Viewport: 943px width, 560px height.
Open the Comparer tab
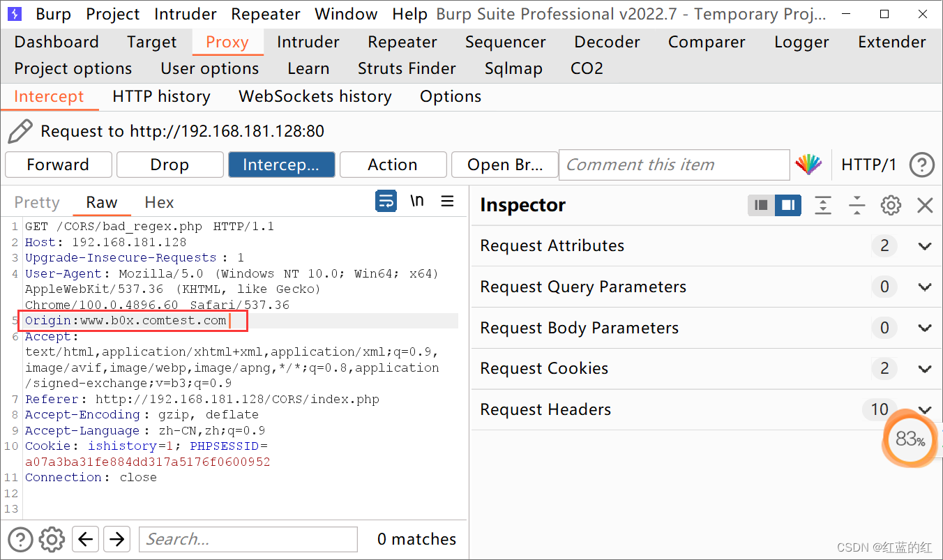pyautogui.click(x=707, y=42)
